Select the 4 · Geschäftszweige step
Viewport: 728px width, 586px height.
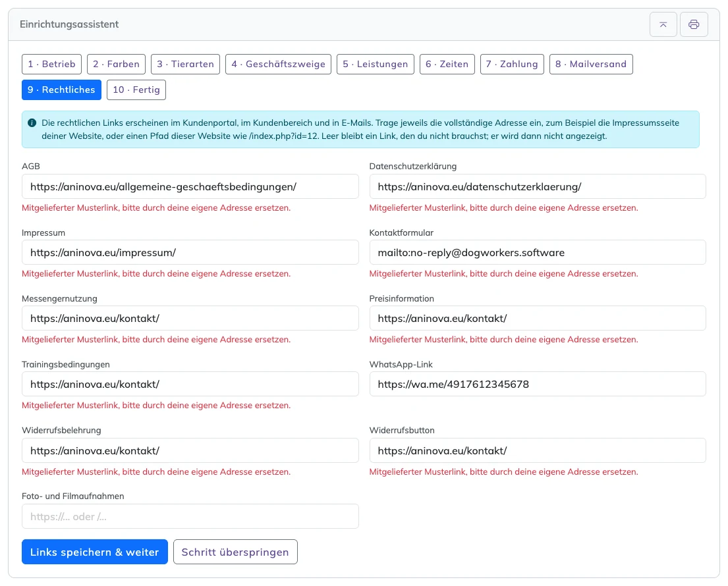pos(278,64)
